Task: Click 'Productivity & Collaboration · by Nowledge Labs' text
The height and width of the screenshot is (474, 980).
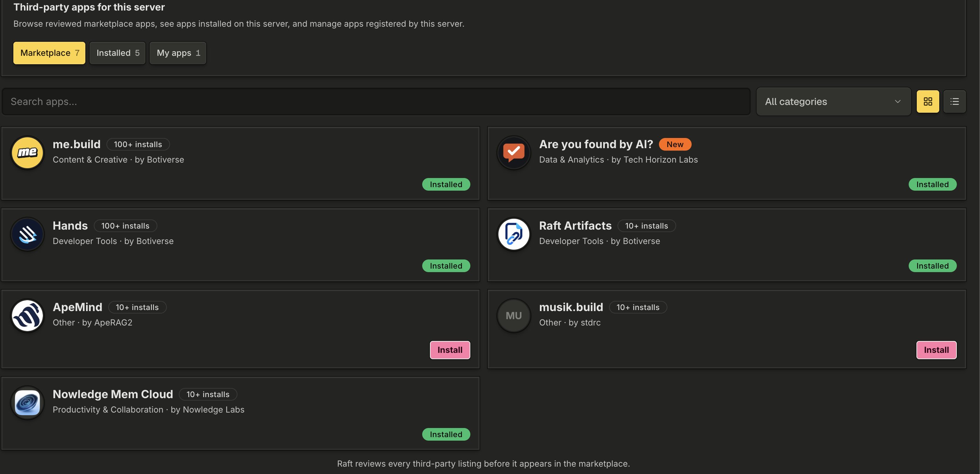Action: coord(148,409)
